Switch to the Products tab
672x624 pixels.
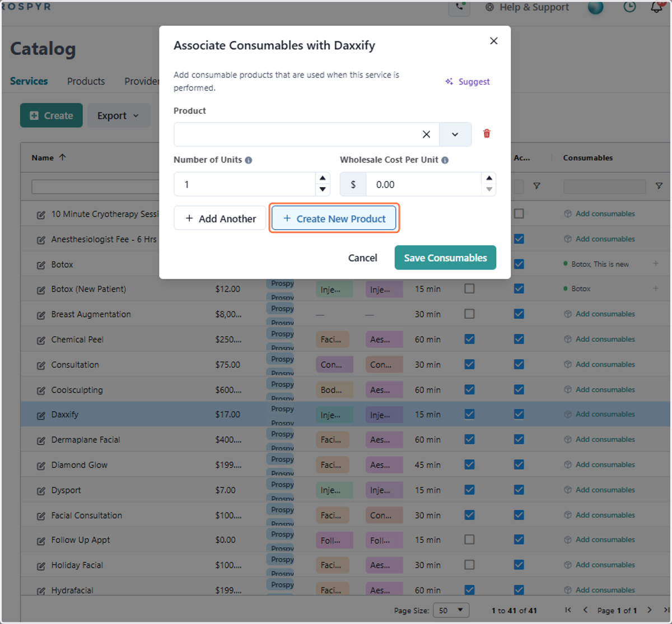pyautogui.click(x=86, y=81)
